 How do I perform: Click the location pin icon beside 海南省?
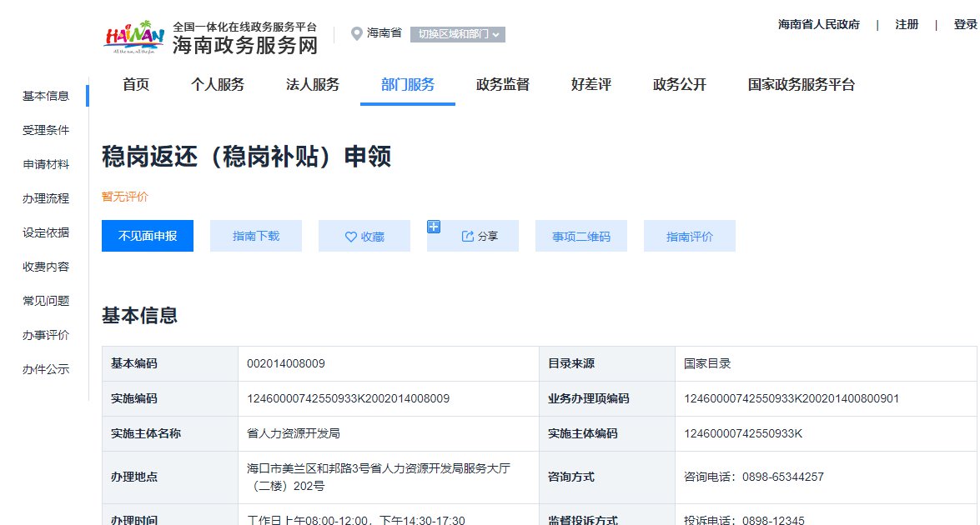coord(357,33)
